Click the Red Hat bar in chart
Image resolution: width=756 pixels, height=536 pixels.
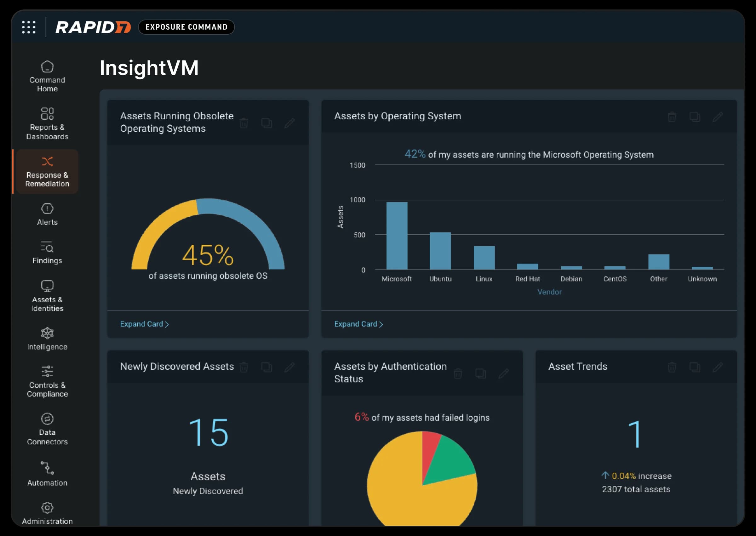(x=528, y=267)
